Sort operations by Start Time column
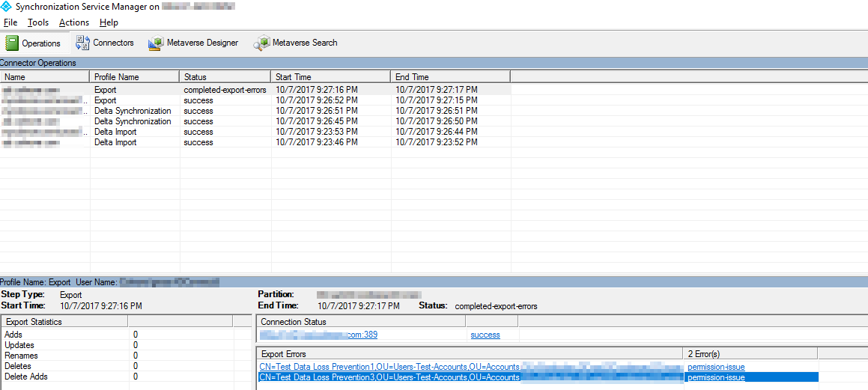This screenshot has height=390, width=868. (x=330, y=77)
